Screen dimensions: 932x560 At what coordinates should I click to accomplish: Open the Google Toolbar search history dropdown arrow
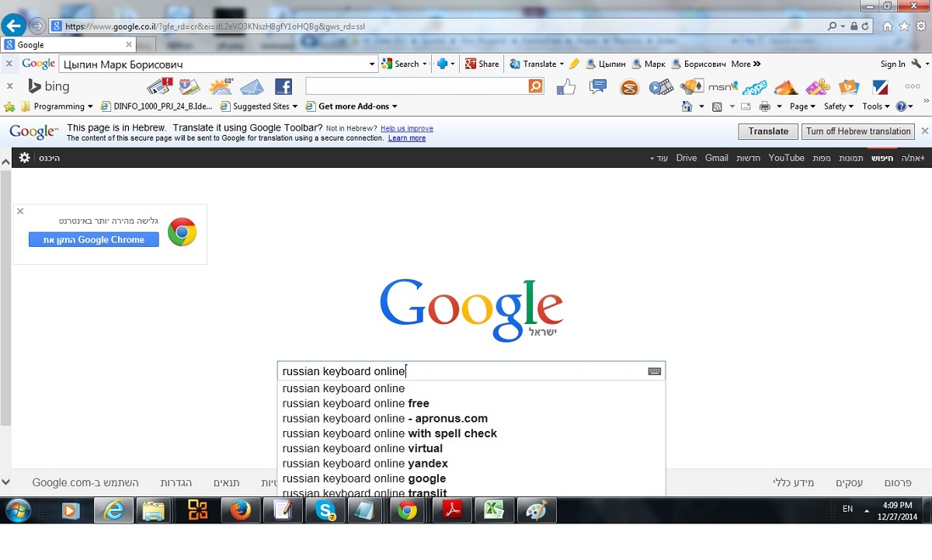[x=373, y=64]
